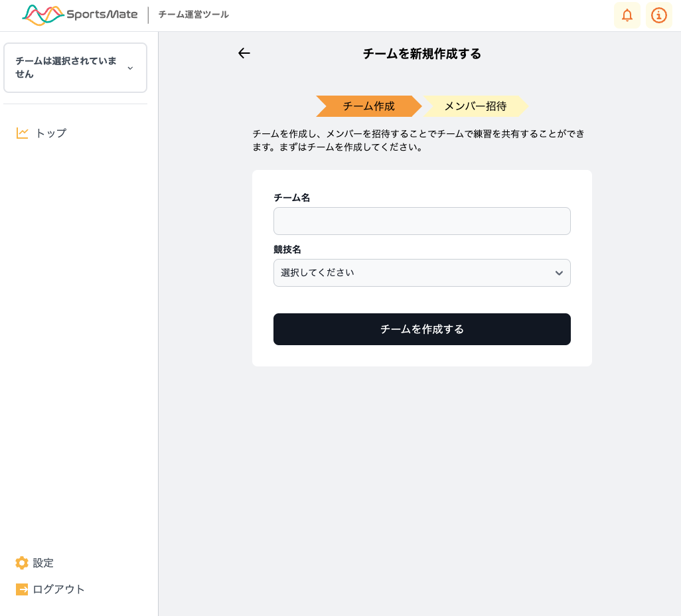Viewport: 681px width, 616px height.
Task: Expand the 競技名 select box
Action: click(421, 273)
